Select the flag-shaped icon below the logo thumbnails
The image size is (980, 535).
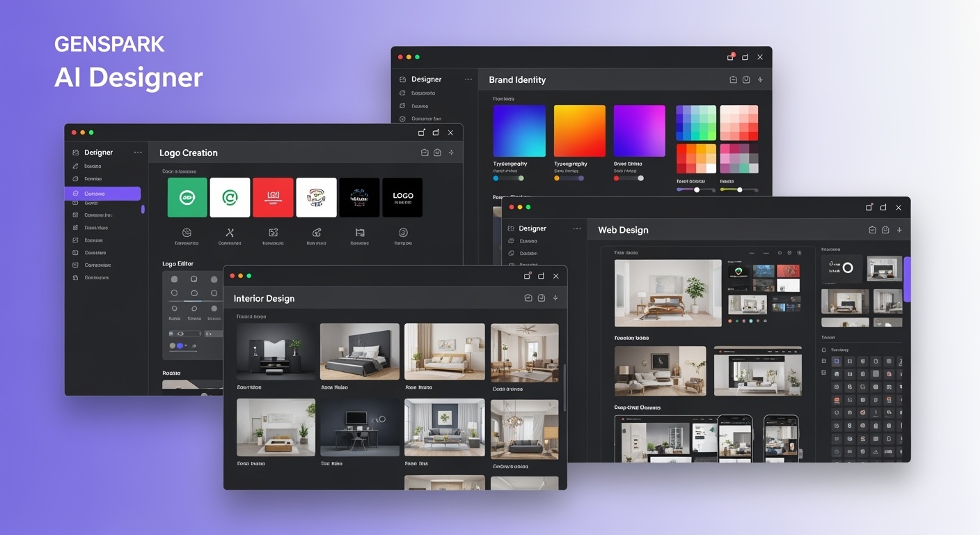360,233
